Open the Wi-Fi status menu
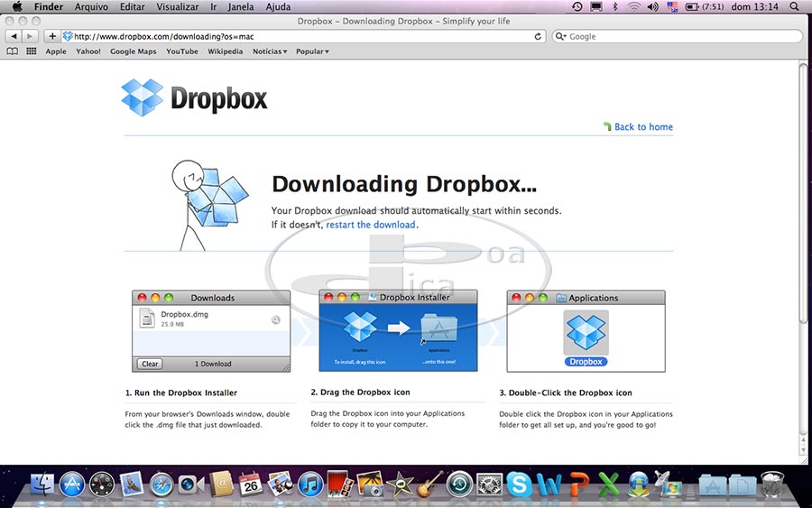Viewport: 812px width, 508px height. pyautogui.click(x=634, y=6)
